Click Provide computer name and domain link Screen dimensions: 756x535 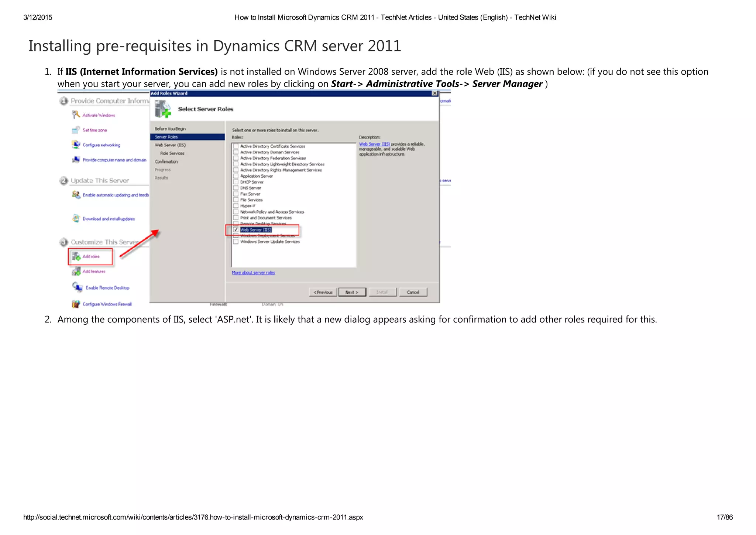point(115,160)
